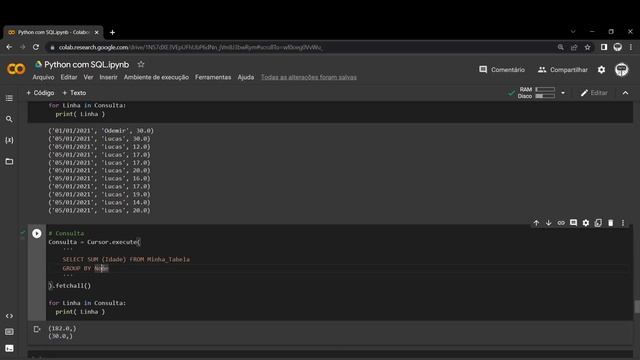Screen dimensions: 640x360
Task: Click the vertical scrollbar thumb
Action: [x=637, y=307]
